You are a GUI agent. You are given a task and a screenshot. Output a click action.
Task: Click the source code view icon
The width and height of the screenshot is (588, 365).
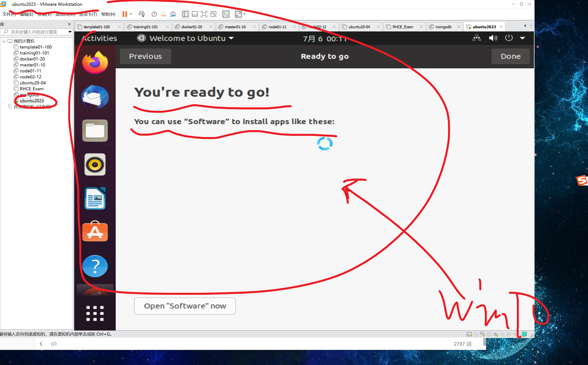[x=54, y=344]
